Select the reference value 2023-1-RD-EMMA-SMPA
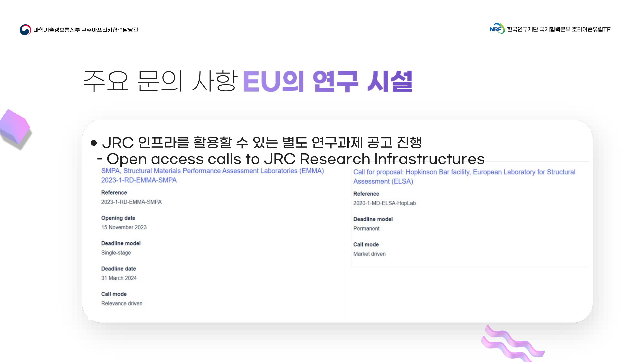The image size is (644, 362). point(132,202)
